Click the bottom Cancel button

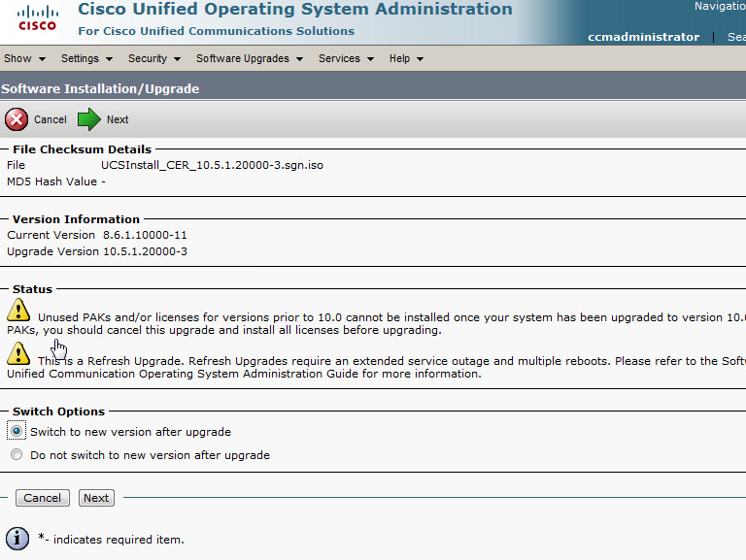coord(43,498)
